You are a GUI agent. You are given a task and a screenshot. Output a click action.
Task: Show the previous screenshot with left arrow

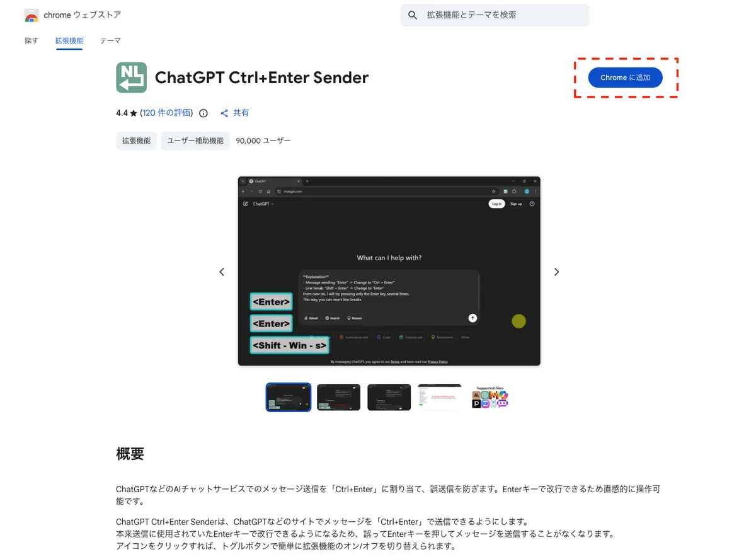click(222, 272)
